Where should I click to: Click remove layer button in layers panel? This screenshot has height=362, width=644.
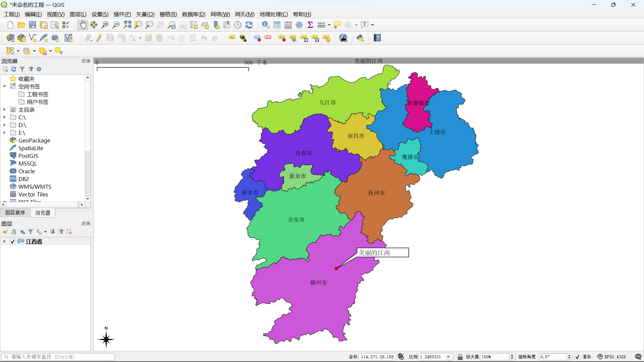(69, 232)
